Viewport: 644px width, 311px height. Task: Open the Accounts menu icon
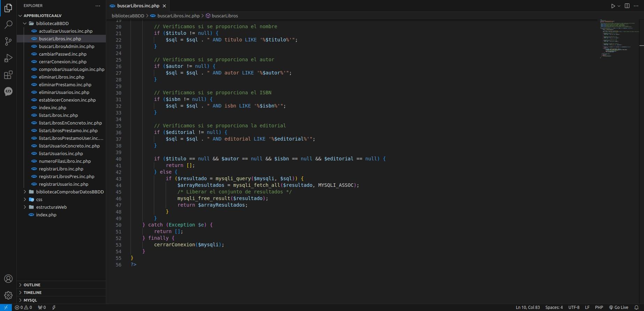8,279
